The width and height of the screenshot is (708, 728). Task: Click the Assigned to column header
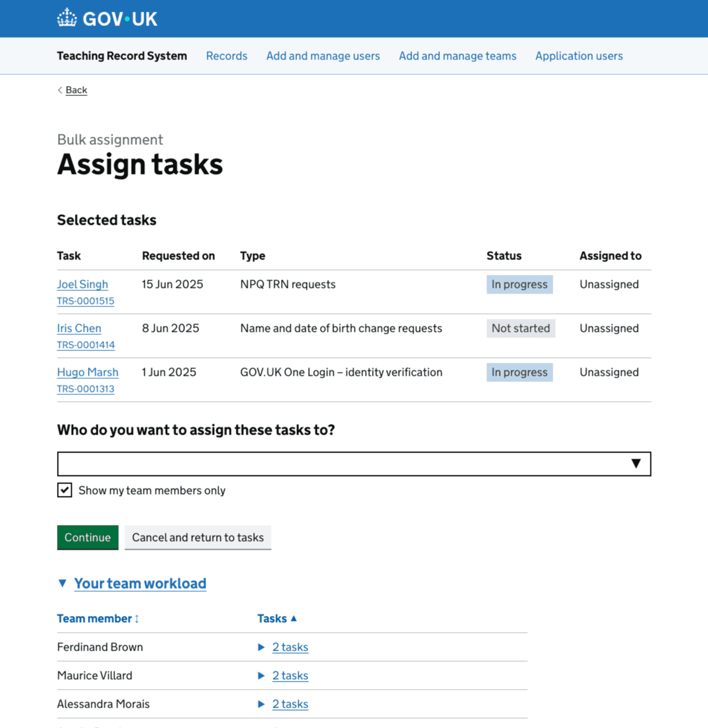[x=610, y=256]
